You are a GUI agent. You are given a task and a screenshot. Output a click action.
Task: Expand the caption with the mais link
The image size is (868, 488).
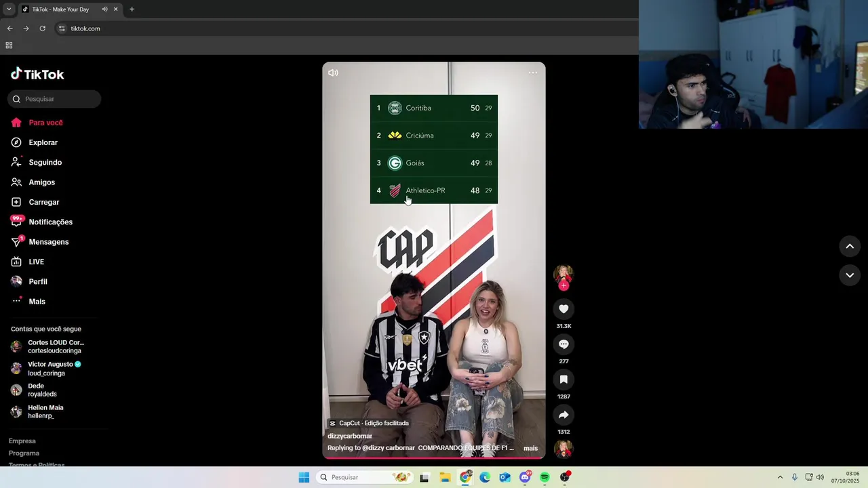(x=530, y=448)
